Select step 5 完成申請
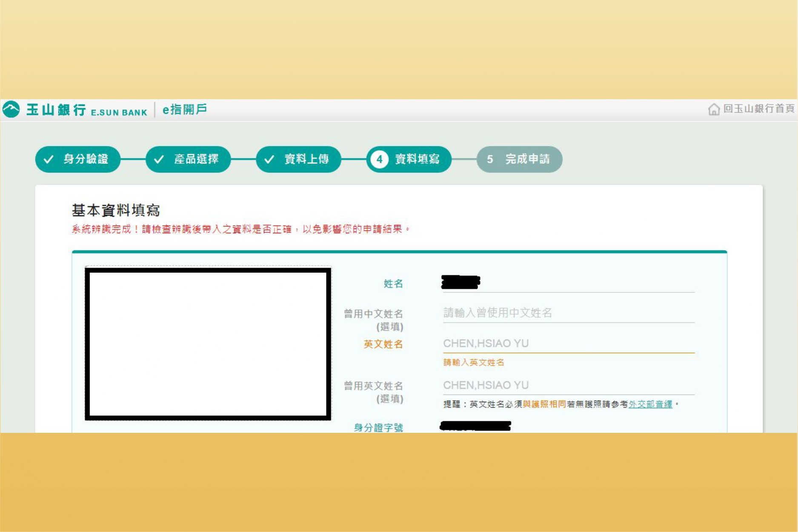The image size is (798, 532). (519, 159)
